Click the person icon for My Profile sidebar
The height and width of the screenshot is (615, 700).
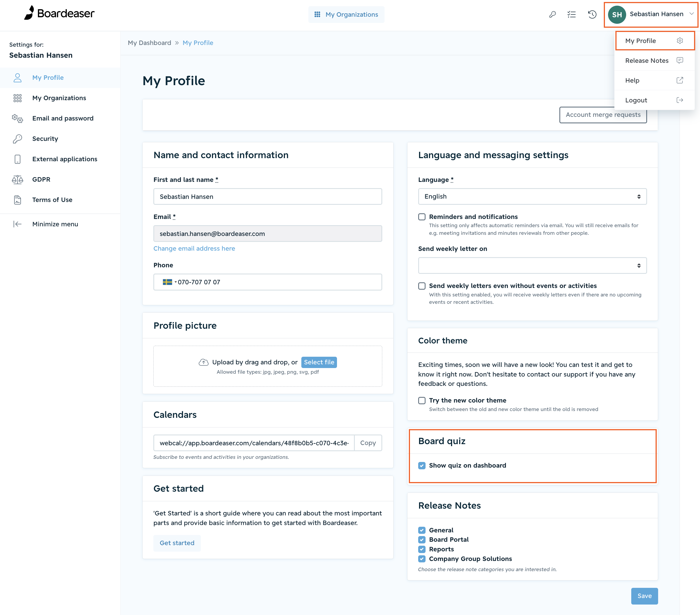(18, 78)
